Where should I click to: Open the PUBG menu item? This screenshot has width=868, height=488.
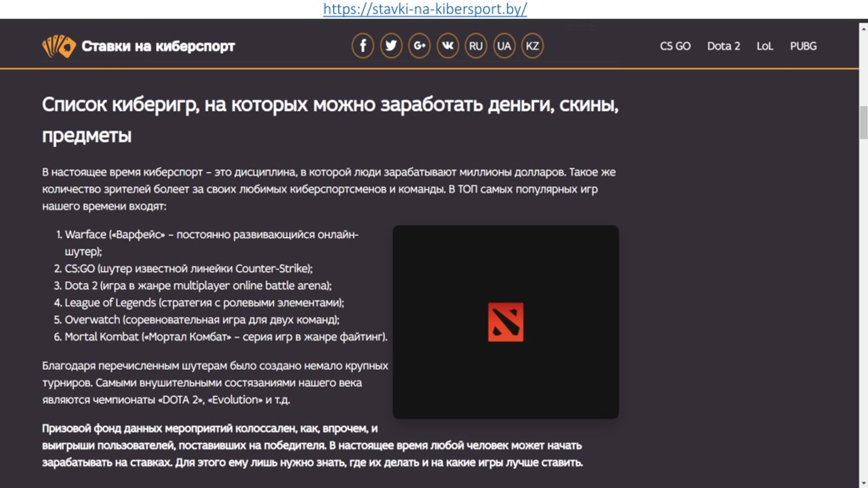pyautogui.click(x=803, y=46)
